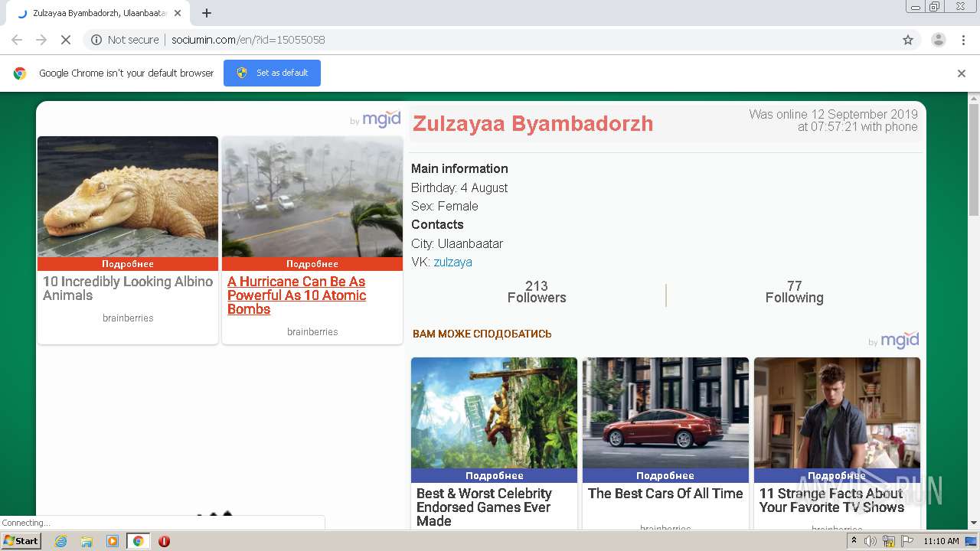Switch to the Chrome taskbar button
The height and width of the screenshot is (551, 980).
pos(138,541)
